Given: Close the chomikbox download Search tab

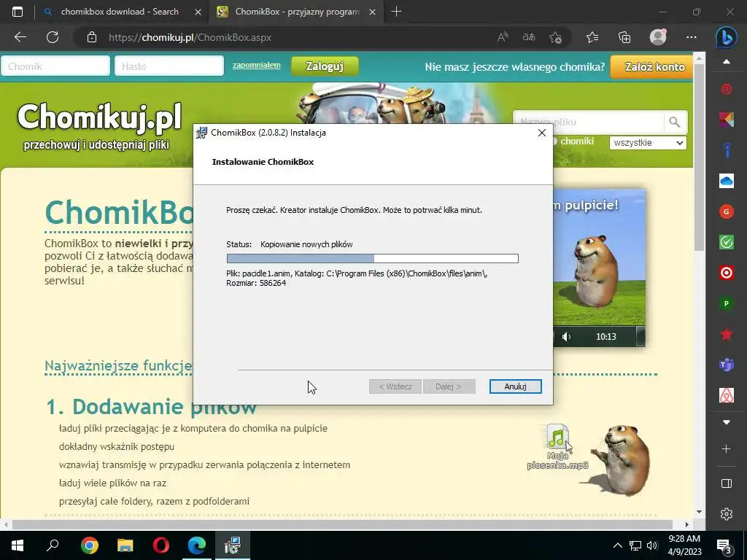Looking at the screenshot, I should 198,12.
